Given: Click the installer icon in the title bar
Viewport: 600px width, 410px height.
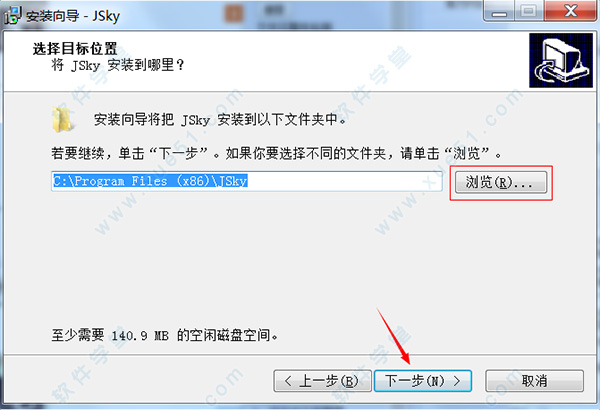Looking at the screenshot, I should 12,14.
